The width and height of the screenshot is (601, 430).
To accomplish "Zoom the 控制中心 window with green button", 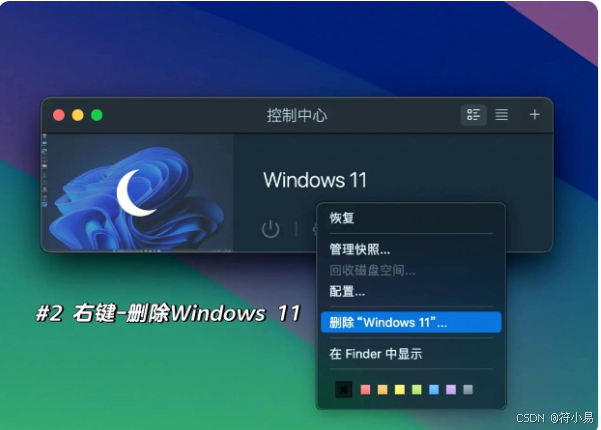I will pos(97,115).
